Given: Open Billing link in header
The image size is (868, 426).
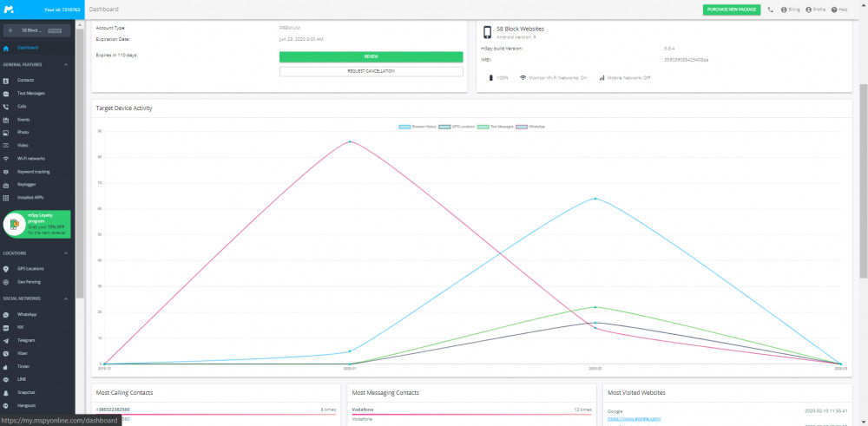Looking at the screenshot, I should pyautogui.click(x=791, y=10).
